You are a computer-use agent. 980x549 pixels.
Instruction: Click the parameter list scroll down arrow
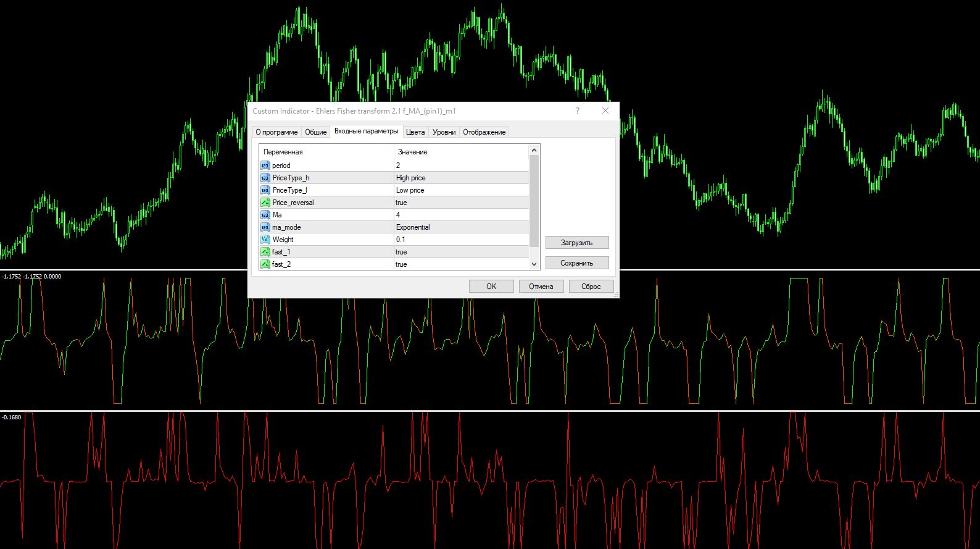pos(534,264)
